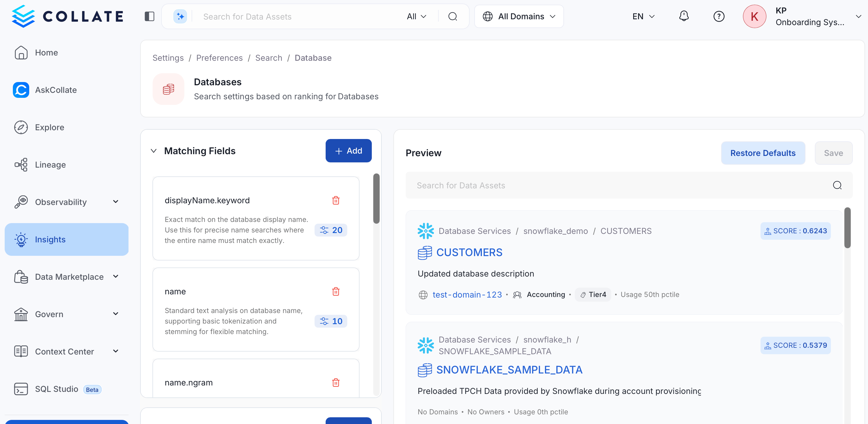868x424 pixels.
Task: Open the All search filter dropdown
Action: pos(416,16)
